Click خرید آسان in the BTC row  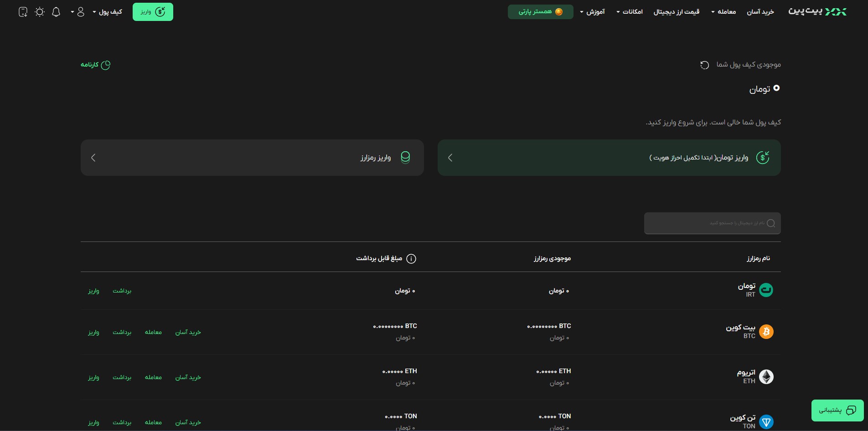pos(188,332)
